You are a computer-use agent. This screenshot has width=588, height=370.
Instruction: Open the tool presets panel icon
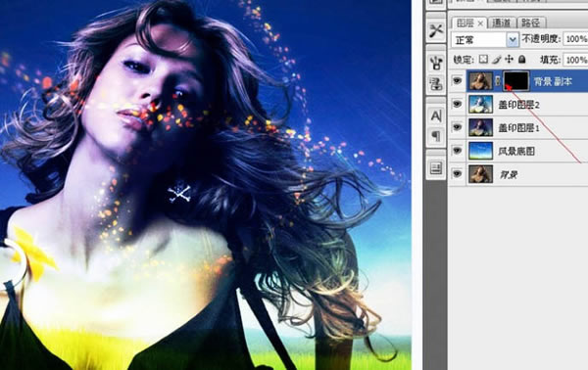click(x=436, y=30)
